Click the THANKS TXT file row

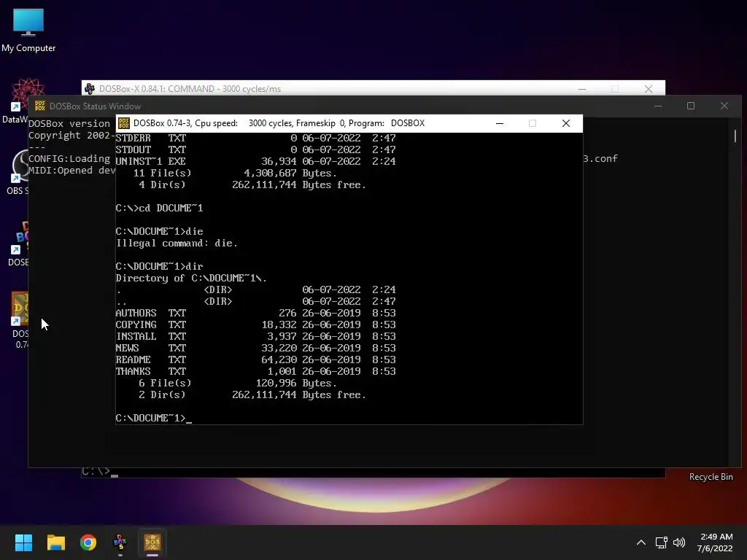point(255,371)
